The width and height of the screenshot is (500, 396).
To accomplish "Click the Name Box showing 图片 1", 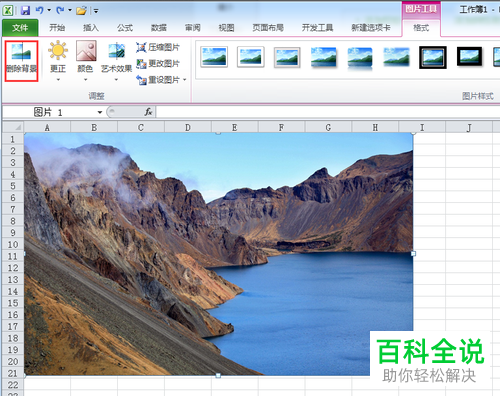I will (49, 112).
